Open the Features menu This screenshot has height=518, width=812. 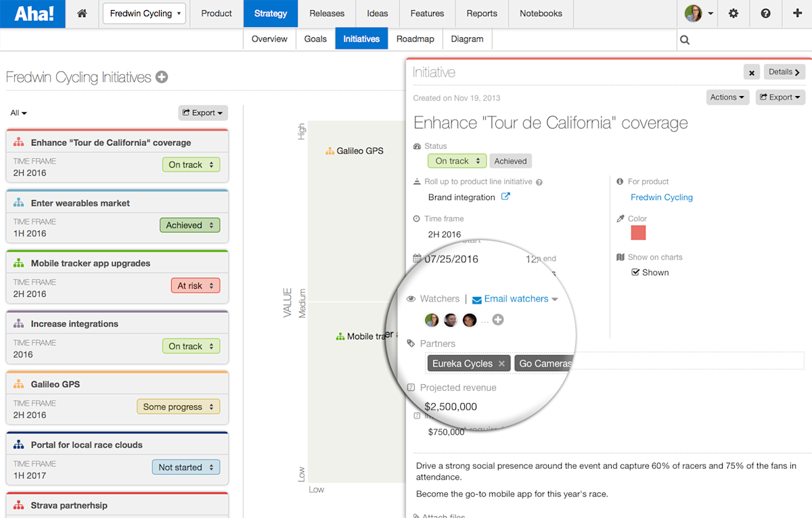(428, 14)
